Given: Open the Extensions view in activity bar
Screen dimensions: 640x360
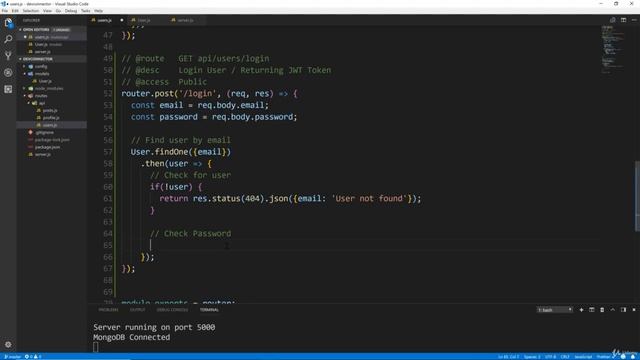Looking at the screenshot, I should click(8, 89).
